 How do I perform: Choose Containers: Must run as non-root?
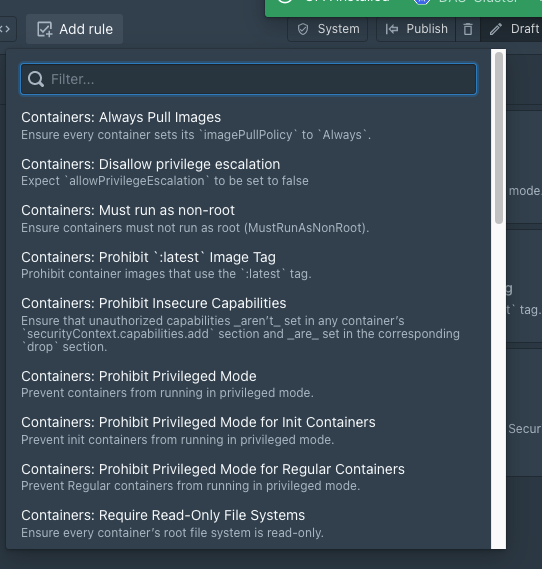(249, 218)
